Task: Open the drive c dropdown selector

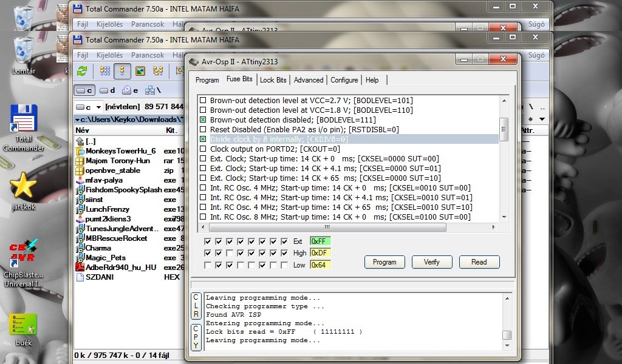Action: (98, 107)
